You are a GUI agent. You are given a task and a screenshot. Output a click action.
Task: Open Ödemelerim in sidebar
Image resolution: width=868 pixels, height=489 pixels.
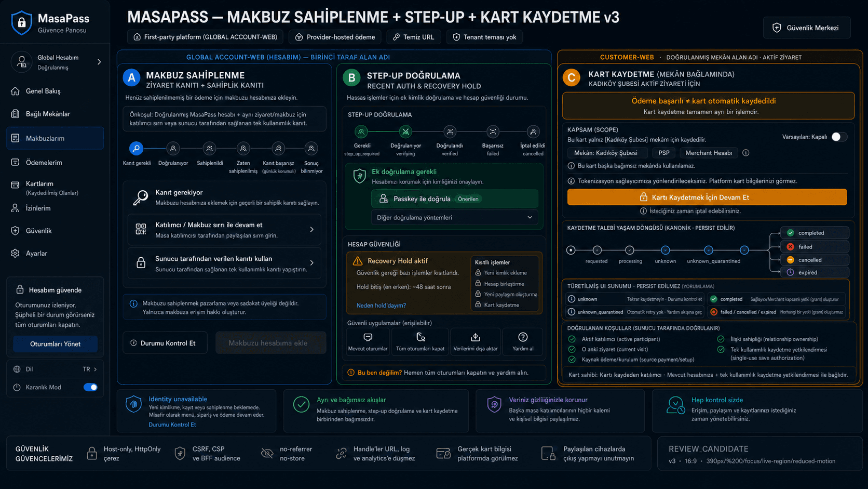point(55,163)
